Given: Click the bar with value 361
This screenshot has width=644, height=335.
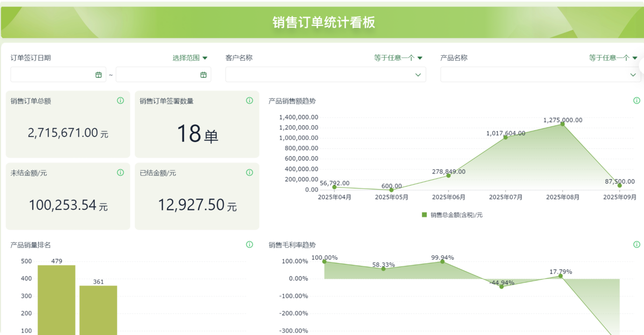Looking at the screenshot, I should 98,310.
